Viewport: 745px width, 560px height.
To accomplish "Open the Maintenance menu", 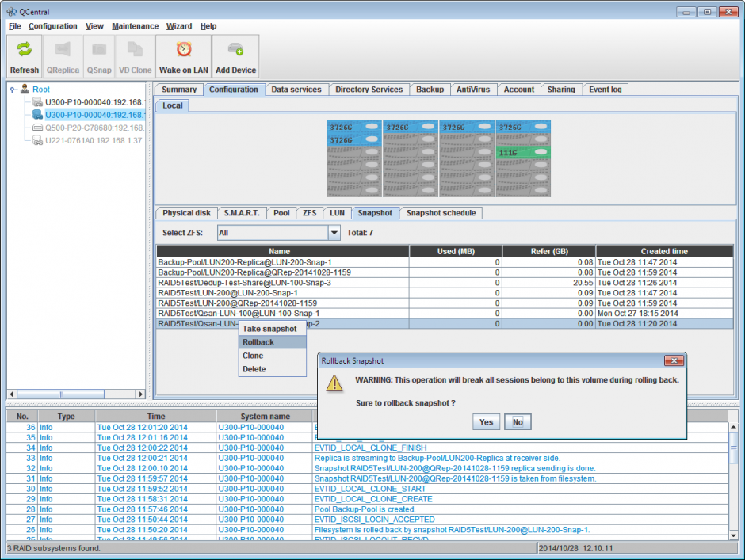I will (136, 26).
